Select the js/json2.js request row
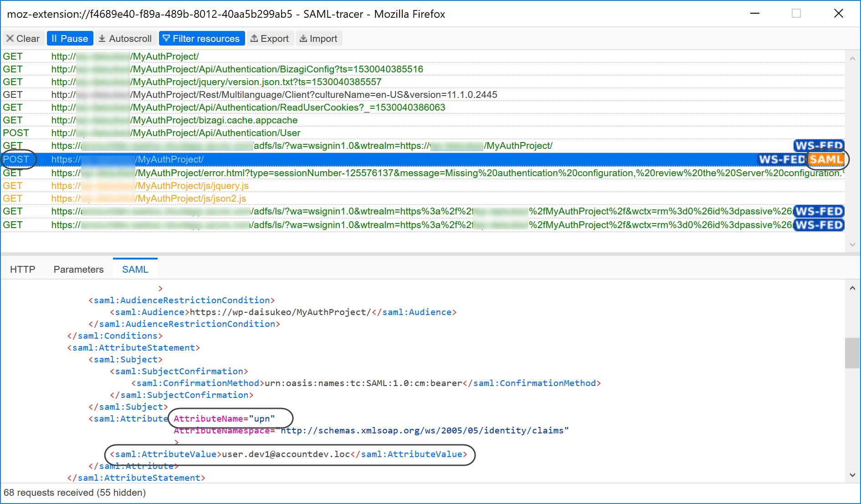This screenshot has width=861, height=504. click(x=423, y=199)
